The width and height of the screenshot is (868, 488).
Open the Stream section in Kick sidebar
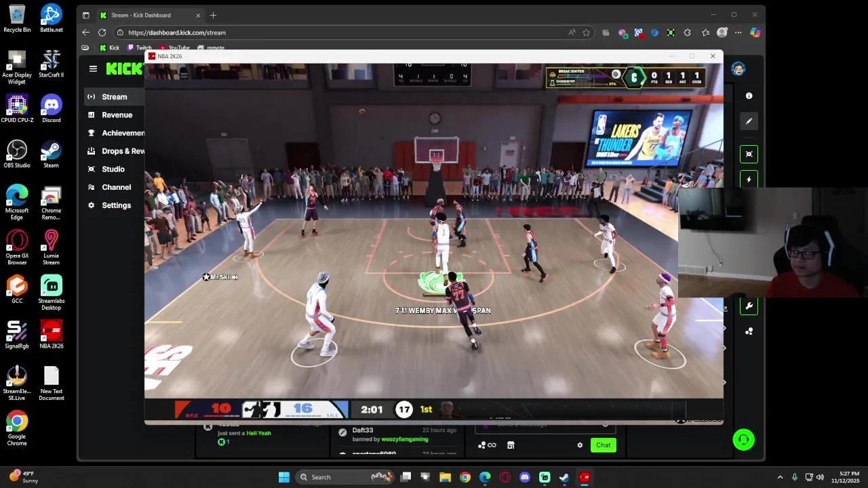pyautogui.click(x=115, y=97)
